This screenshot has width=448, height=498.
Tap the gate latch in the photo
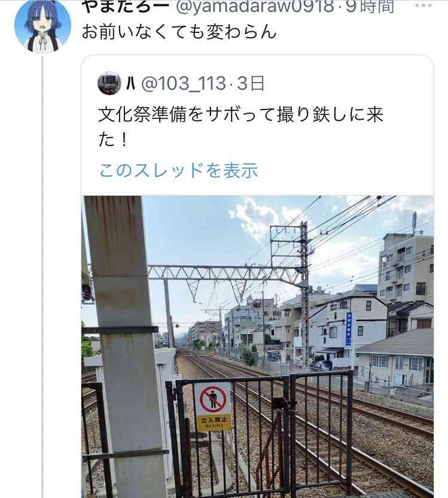(x=281, y=404)
